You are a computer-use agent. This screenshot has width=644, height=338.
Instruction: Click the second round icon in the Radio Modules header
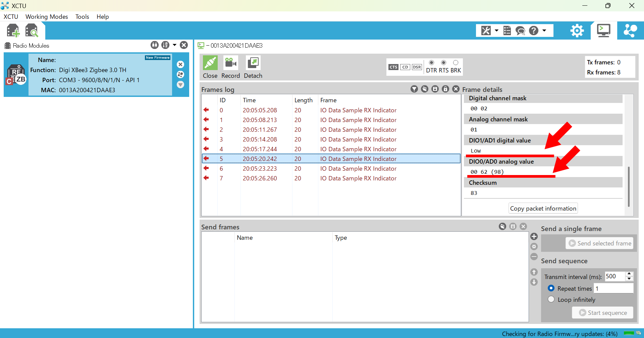tap(165, 45)
